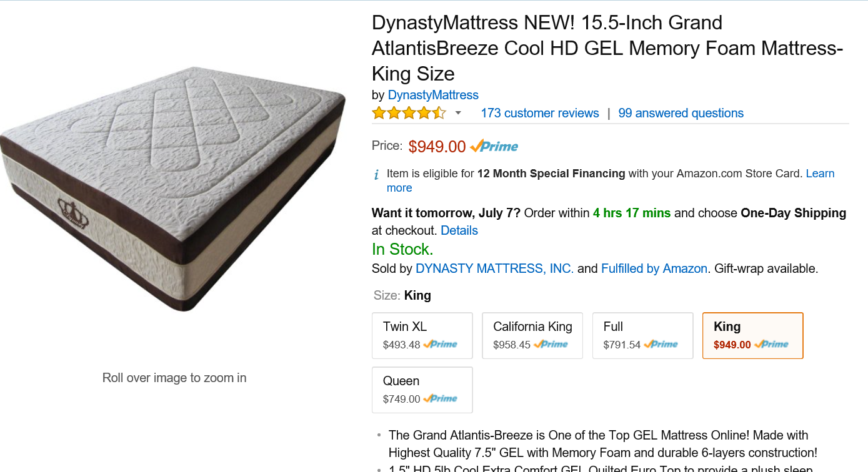Screen dimensions: 868x472
Task: Choose the Full size option
Action: pyautogui.click(x=642, y=335)
